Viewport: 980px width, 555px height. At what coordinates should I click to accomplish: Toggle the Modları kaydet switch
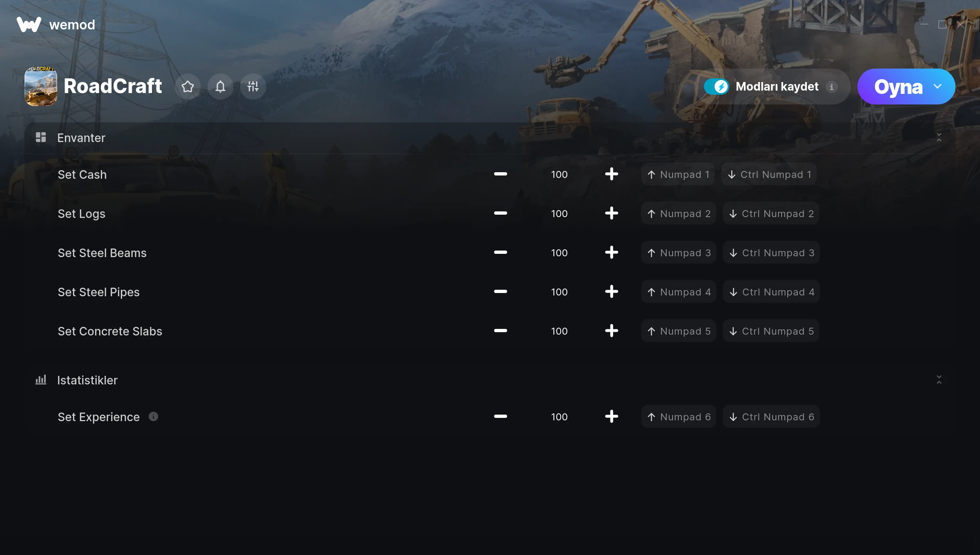[717, 87]
